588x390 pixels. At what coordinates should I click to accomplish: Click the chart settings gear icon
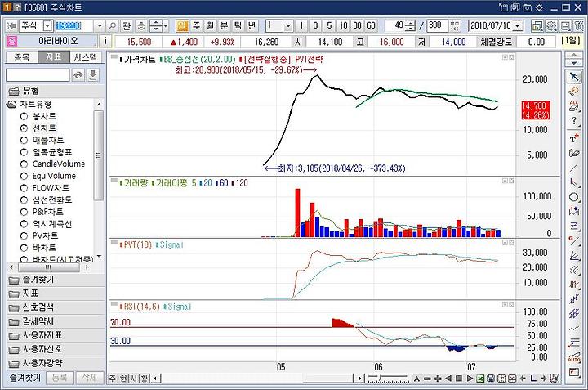(551, 25)
